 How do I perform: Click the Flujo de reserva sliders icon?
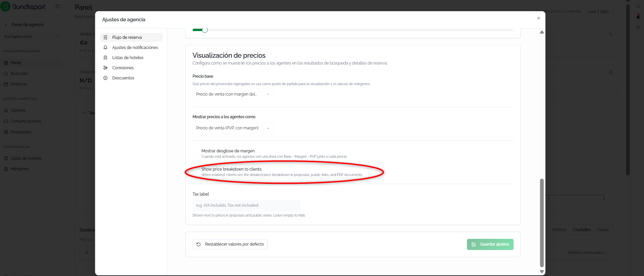coord(105,37)
